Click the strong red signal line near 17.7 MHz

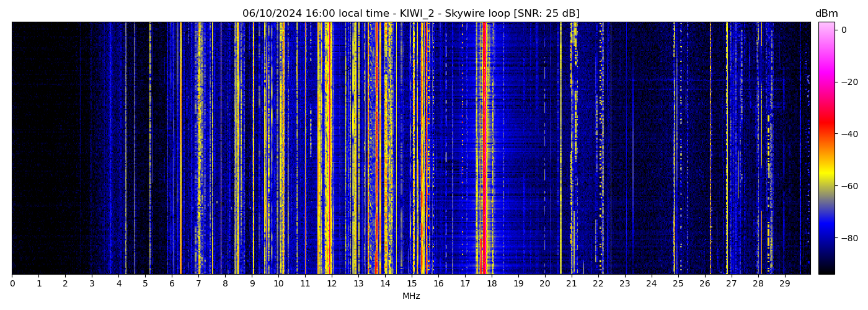tap(484, 149)
